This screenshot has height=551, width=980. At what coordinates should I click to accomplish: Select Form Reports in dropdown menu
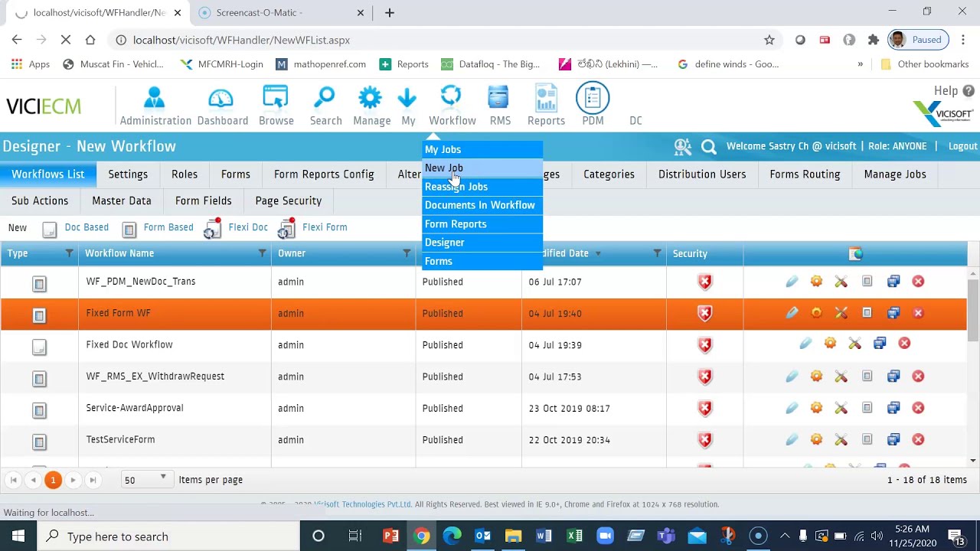pyautogui.click(x=482, y=224)
